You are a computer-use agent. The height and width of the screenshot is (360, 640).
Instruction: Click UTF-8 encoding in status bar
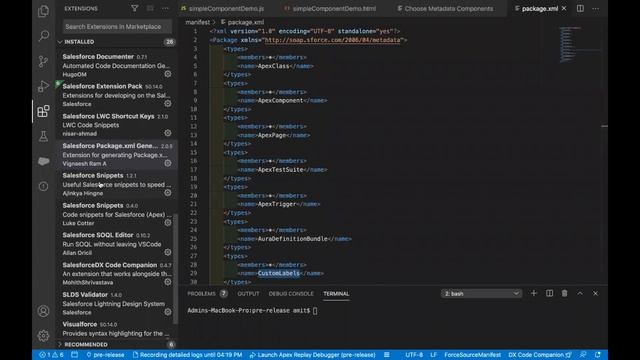coord(414,355)
